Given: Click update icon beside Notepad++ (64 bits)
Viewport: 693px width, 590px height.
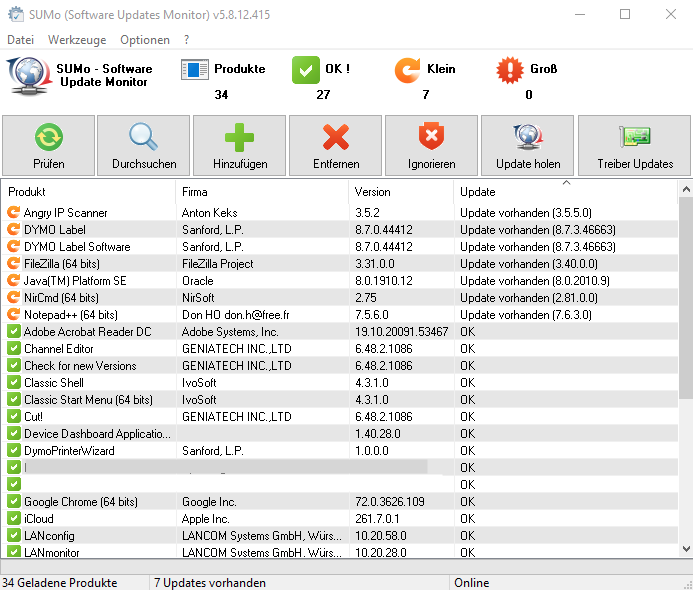Looking at the screenshot, I should point(14,314).
